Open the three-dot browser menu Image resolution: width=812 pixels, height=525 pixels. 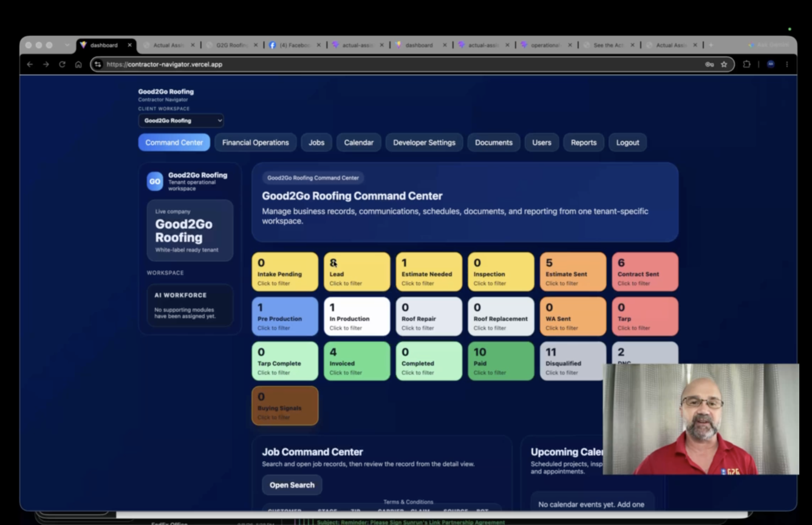787,64
